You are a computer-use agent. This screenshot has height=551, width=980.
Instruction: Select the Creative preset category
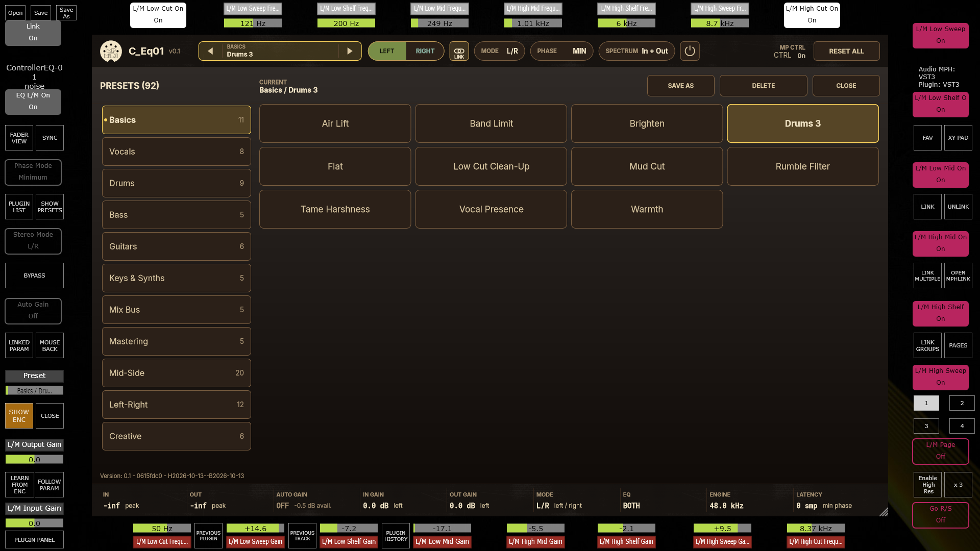point(177,436)
